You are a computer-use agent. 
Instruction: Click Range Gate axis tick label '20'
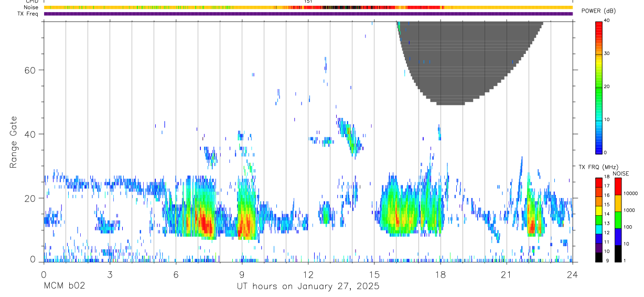[29, 198]
